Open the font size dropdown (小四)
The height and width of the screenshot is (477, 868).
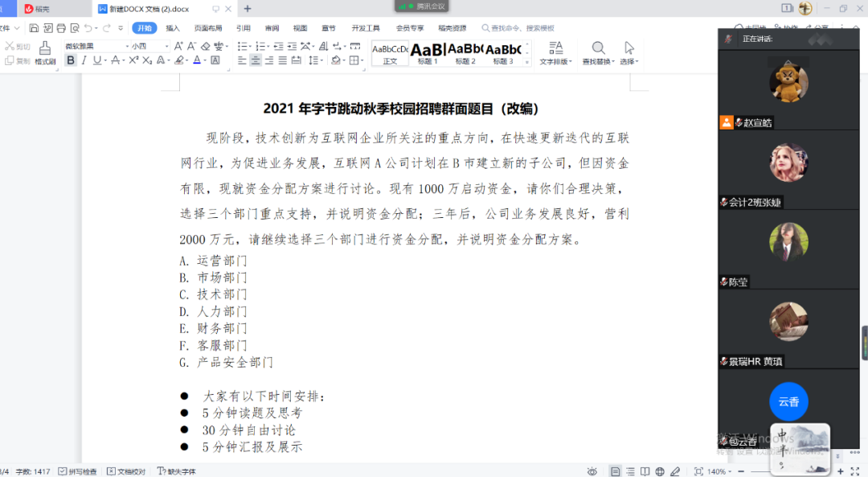pos(149,46)
